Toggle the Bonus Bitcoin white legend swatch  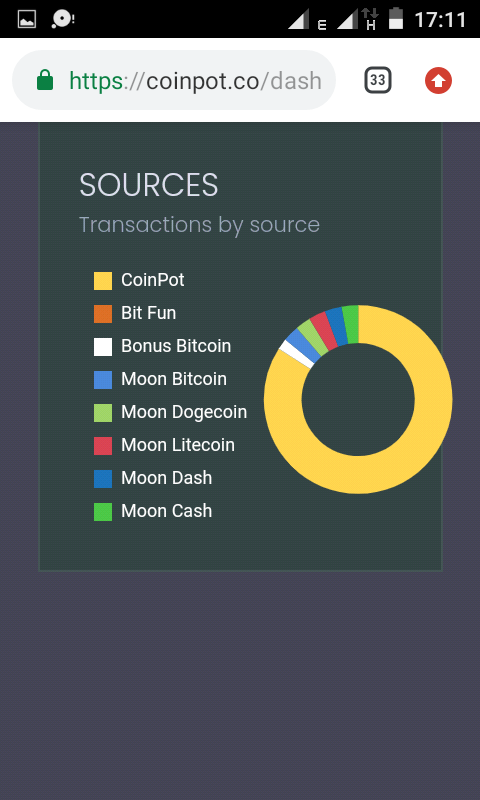click(103, 347)
